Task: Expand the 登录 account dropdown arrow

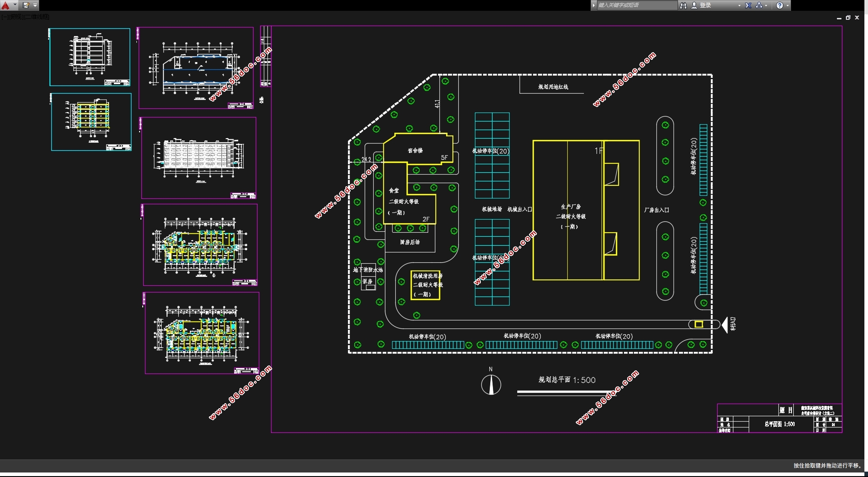Action: pos(739,5)
